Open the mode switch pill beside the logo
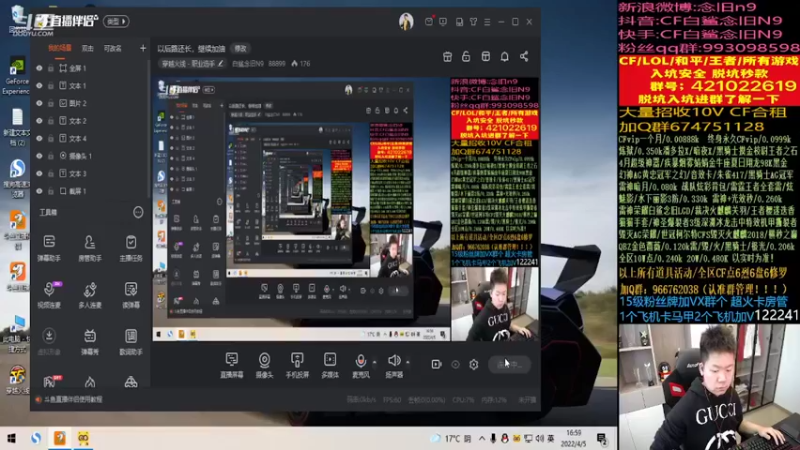The image size is (800, 450). point(116,21)
